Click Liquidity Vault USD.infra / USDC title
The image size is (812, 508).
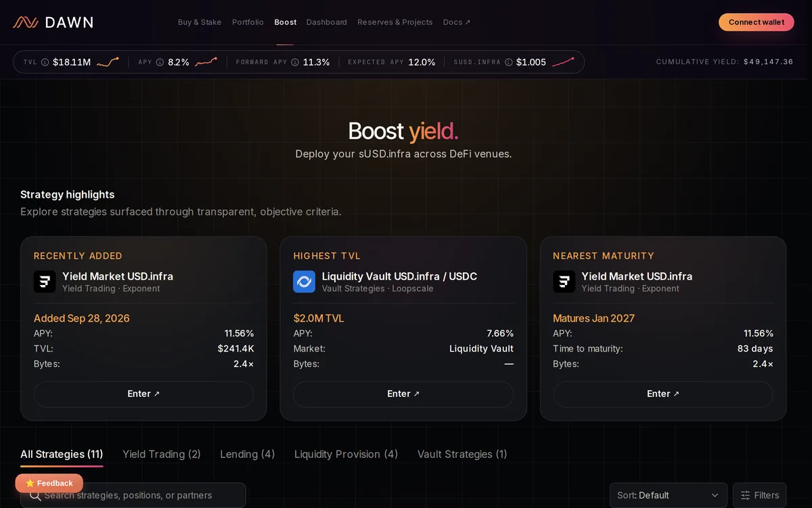pos(399,276)
